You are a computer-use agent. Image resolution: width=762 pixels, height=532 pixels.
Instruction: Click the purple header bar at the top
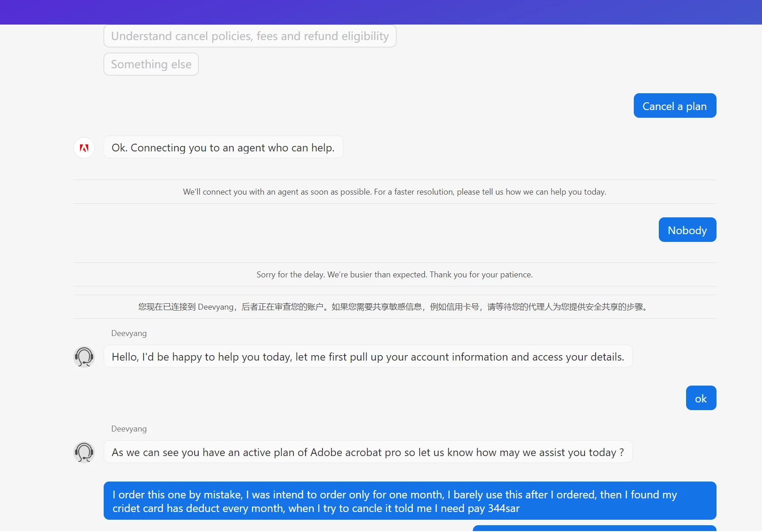381,12
